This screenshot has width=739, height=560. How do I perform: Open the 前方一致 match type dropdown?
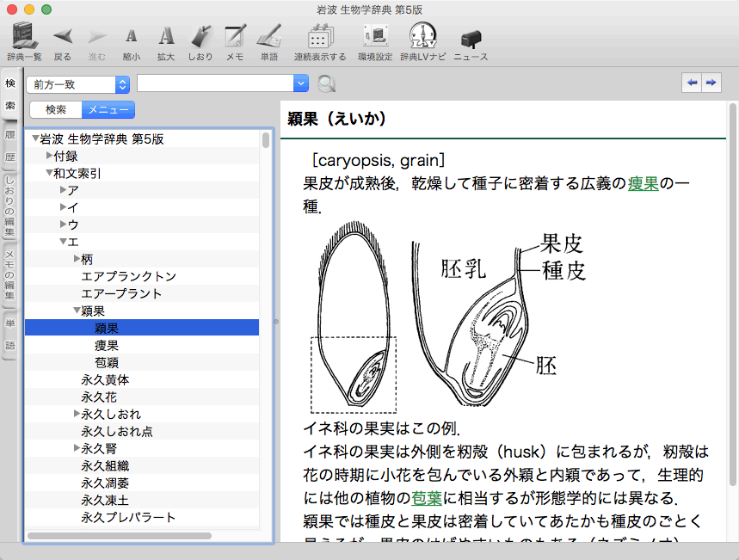click(78, 84)
